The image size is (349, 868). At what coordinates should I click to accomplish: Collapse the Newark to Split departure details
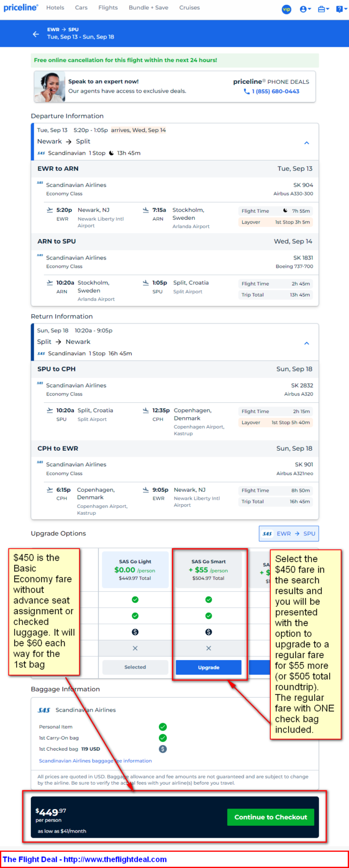pyautogui.click(x=307, y=143)
